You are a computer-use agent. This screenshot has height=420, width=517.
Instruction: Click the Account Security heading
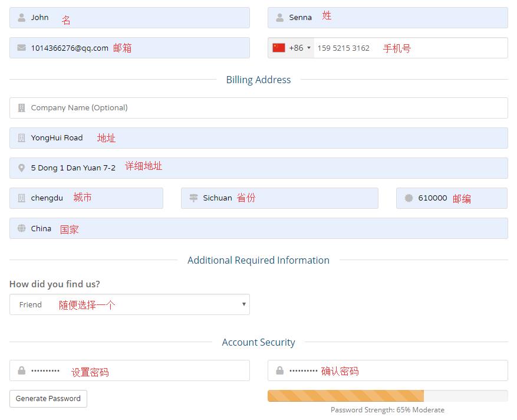(x=258, y=342)
